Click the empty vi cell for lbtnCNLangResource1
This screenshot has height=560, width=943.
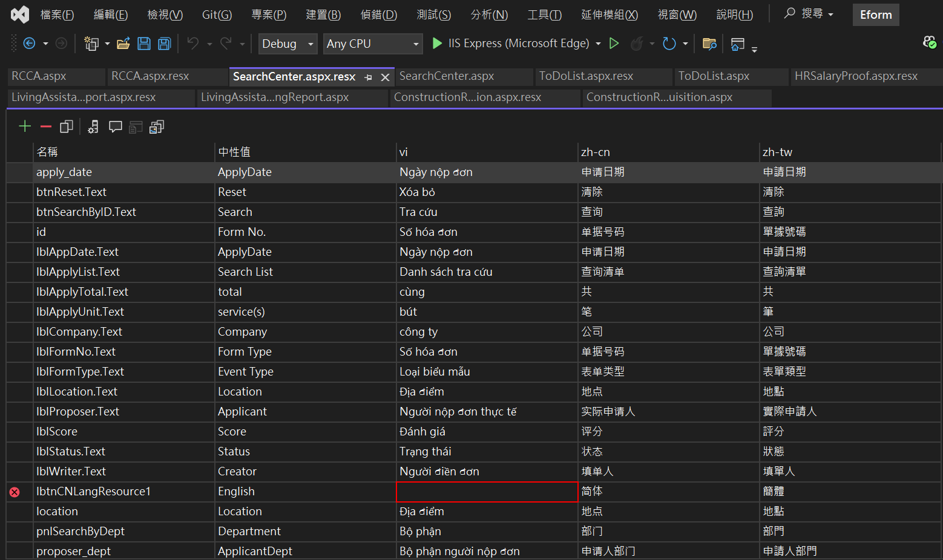coord(487,492)
